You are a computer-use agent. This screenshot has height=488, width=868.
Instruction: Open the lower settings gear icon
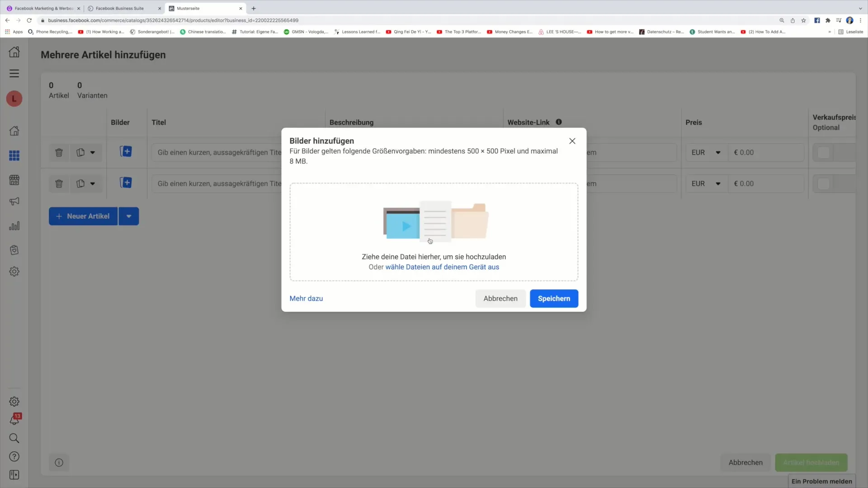click(x=14, y=401)
